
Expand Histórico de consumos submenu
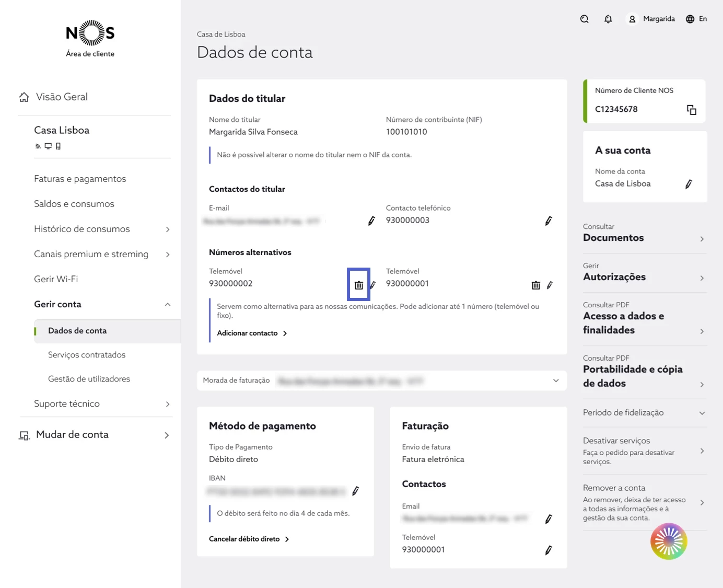168,229
